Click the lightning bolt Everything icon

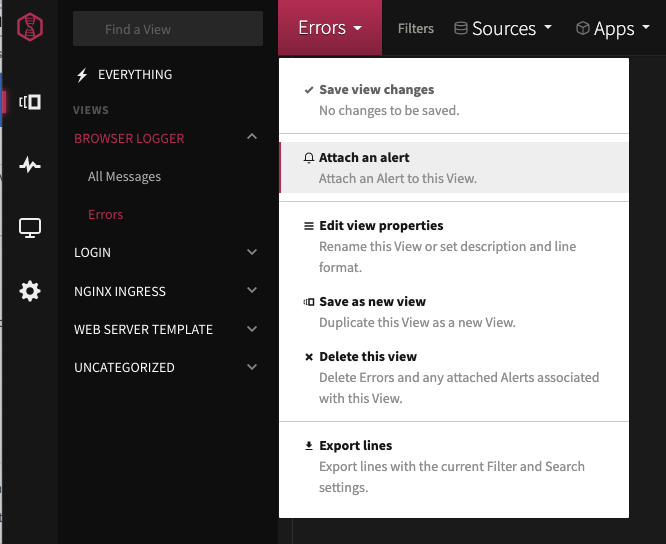(x=82, y=75)
